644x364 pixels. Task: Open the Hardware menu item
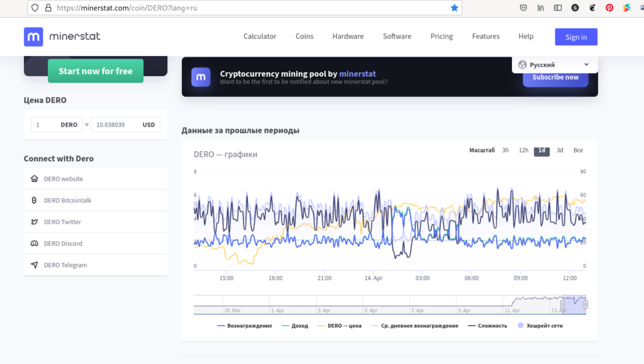[x=348, y=36]
